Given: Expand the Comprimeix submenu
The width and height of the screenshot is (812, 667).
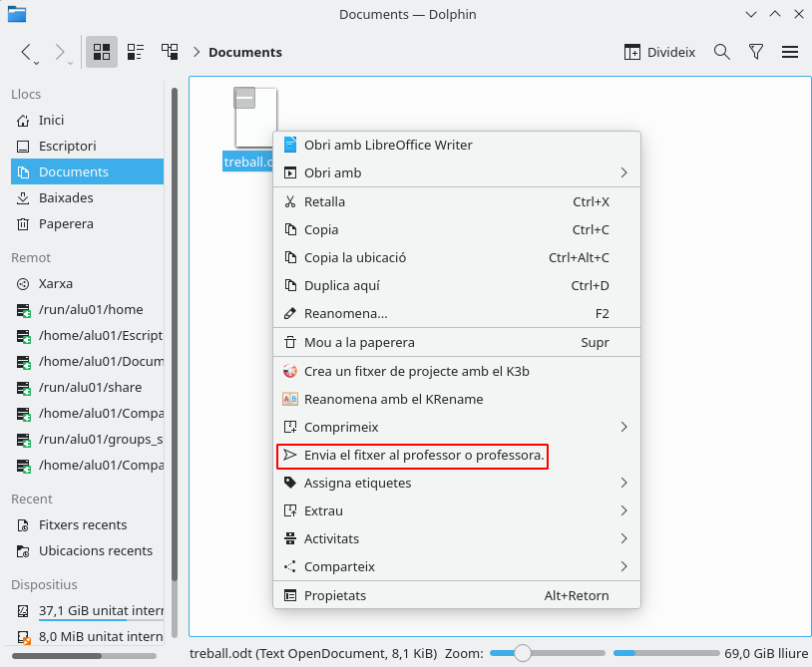Looking at the screenshot, I should click(457, 427).
